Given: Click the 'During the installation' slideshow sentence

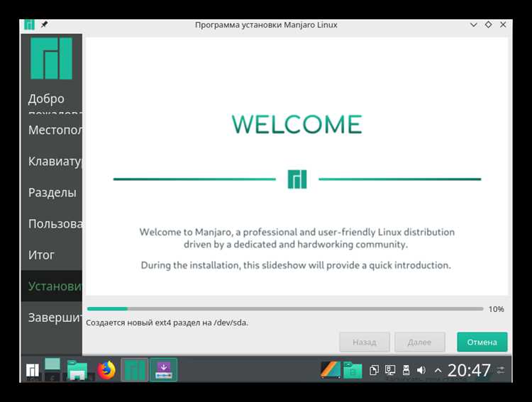Looking at the screenshot, I should 296,265.
